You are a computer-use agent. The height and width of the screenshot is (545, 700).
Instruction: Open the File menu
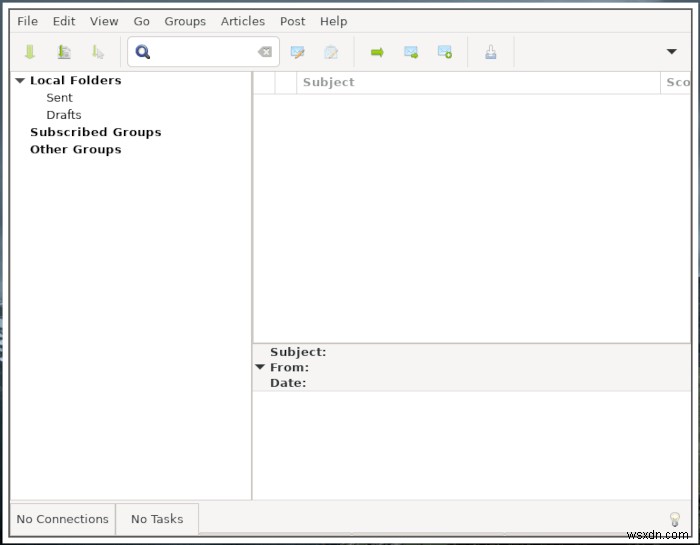[x=27, y=21]
